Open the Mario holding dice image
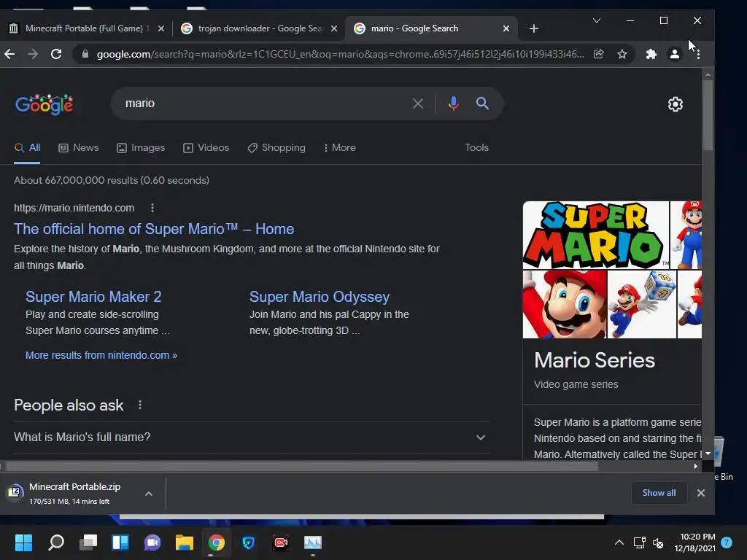This screenshot has height=560, width=747. (x=642, y=304)
